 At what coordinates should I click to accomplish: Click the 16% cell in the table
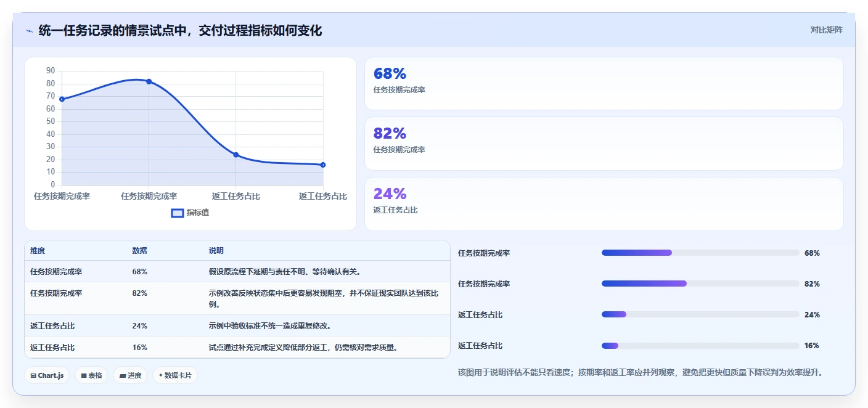[139, 348]
